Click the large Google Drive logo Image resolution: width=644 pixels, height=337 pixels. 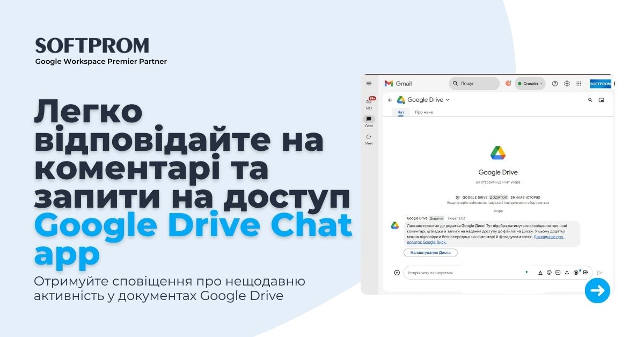pos(498,153)
